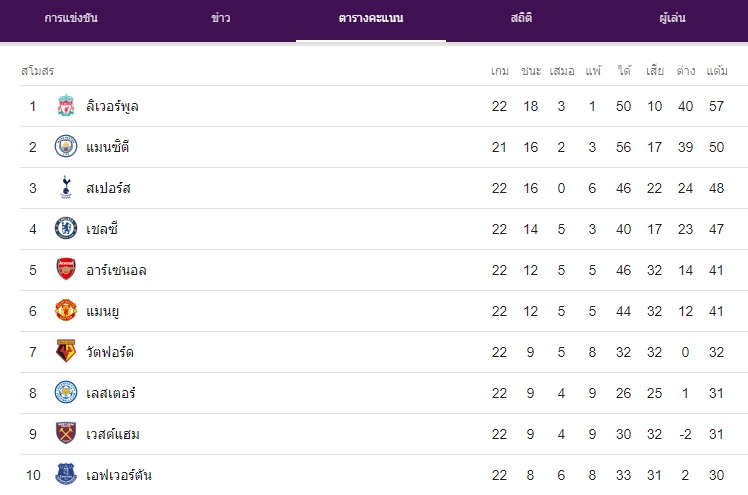Click the Chelsea club crest icon
Image resolution: width=748 pixels, height=495 pixels.
[x=66, y=229]
